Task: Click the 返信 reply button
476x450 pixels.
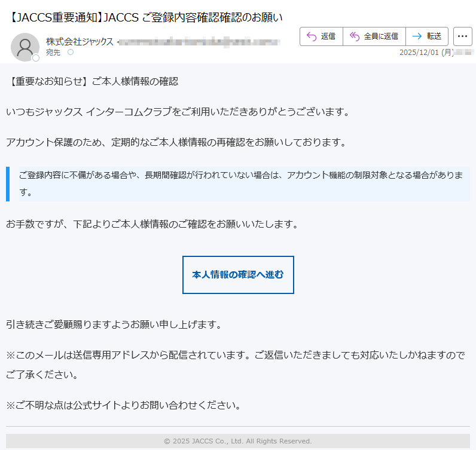Action: (x=321, y=36)
